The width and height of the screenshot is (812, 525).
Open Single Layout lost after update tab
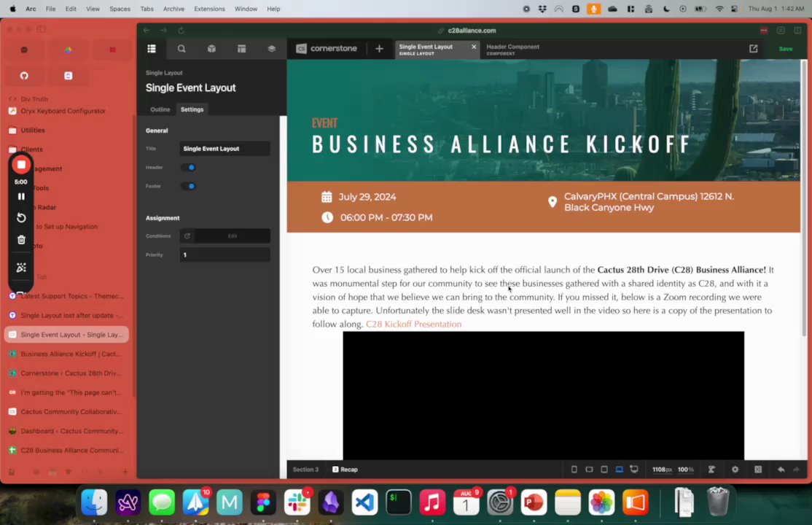67,316
